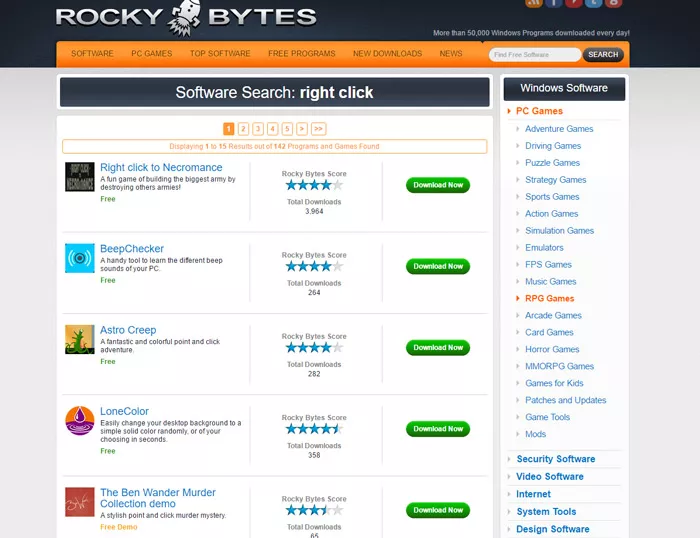Open the Astro Creep title link
The height and width of the screenshot is (538, 700).
coord(128,330)
